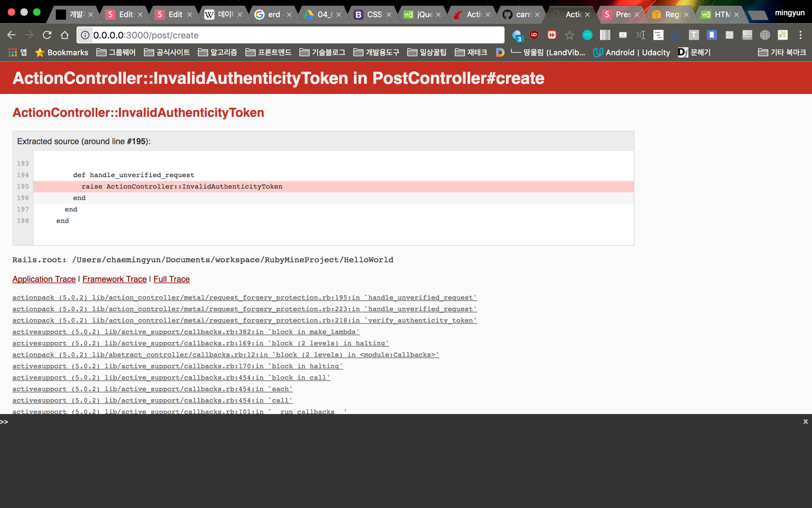Viewport: 812px width, 508px height.
Task: Show the Full Trace
Action: pyautogui.click(x=171, y=279)
